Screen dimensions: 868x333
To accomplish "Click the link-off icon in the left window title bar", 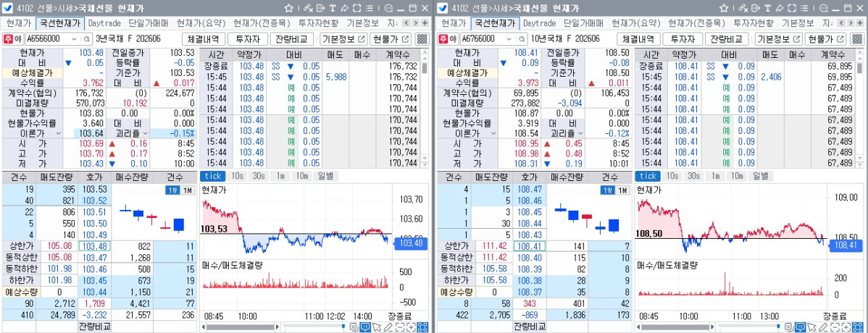I will point(309,9).
